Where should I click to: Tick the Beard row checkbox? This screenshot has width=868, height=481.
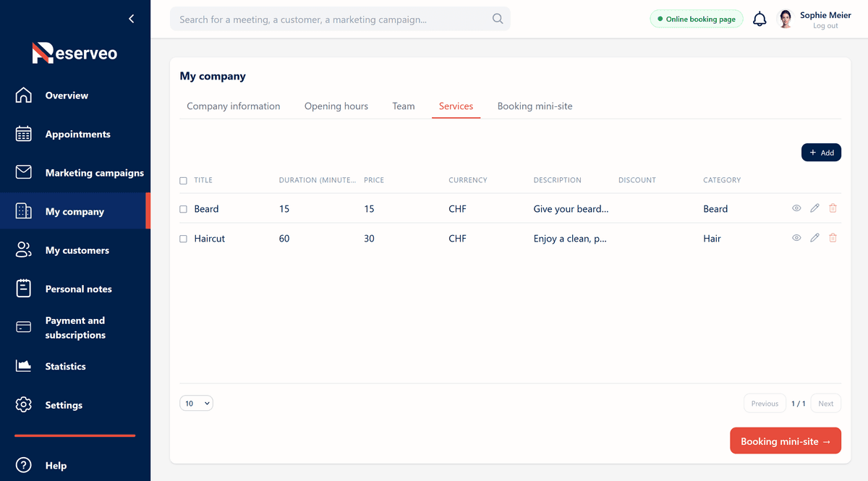[183, 209]
